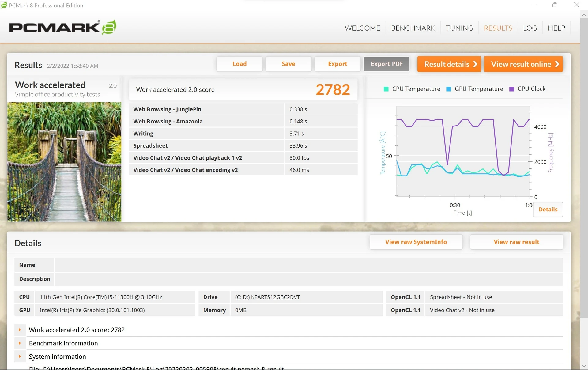
Task: Click CPU Temperature legend swatch
Action: [386, 89]
